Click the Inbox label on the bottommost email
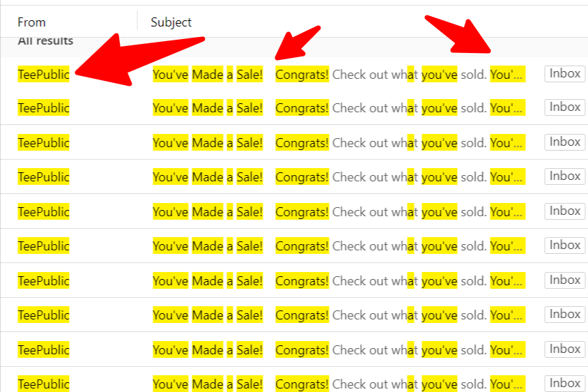Screen dimensions: 588x392 coord(565,384)
